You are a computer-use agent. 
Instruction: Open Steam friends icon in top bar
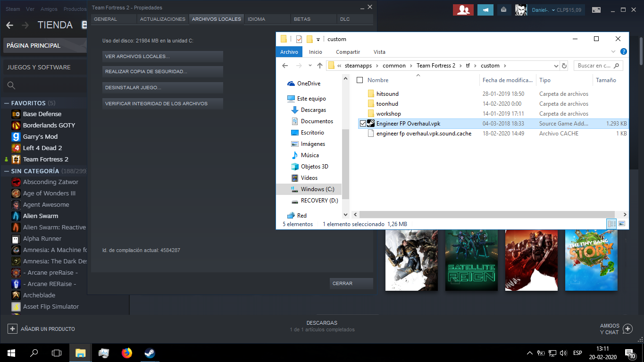[463, 10]
